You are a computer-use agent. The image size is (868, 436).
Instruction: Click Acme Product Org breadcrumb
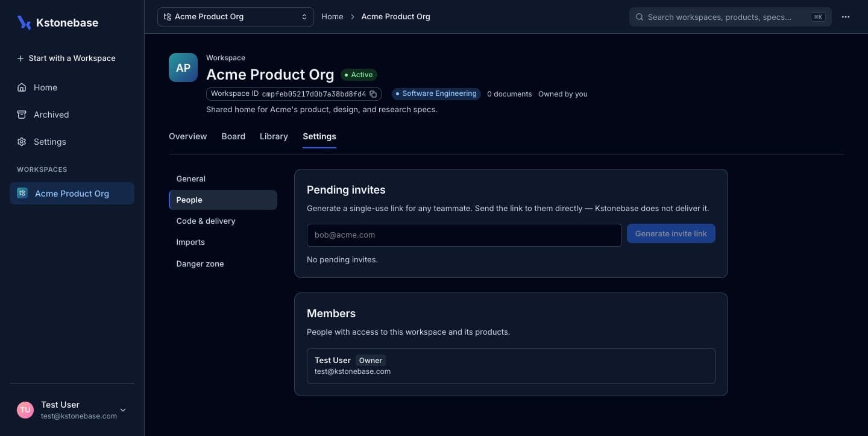coord(395,17)
